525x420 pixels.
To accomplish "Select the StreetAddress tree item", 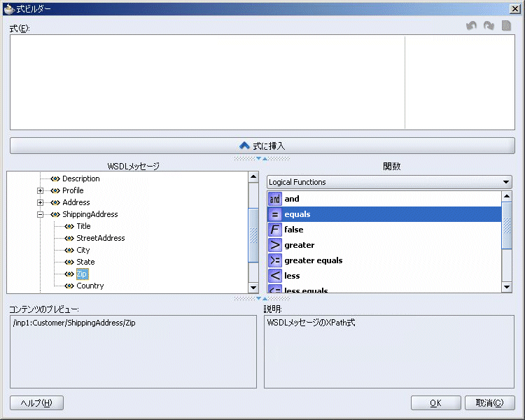I will (x=100, y=238).
